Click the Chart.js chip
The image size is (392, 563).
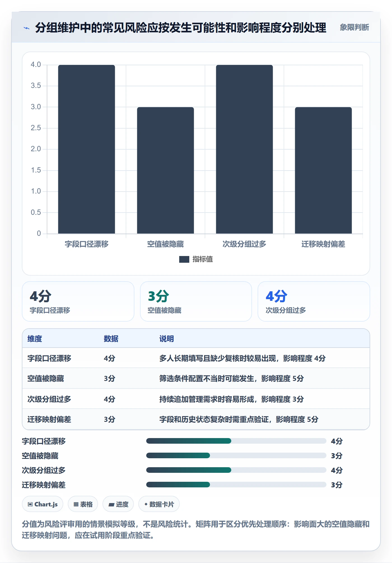pos(43,504)
